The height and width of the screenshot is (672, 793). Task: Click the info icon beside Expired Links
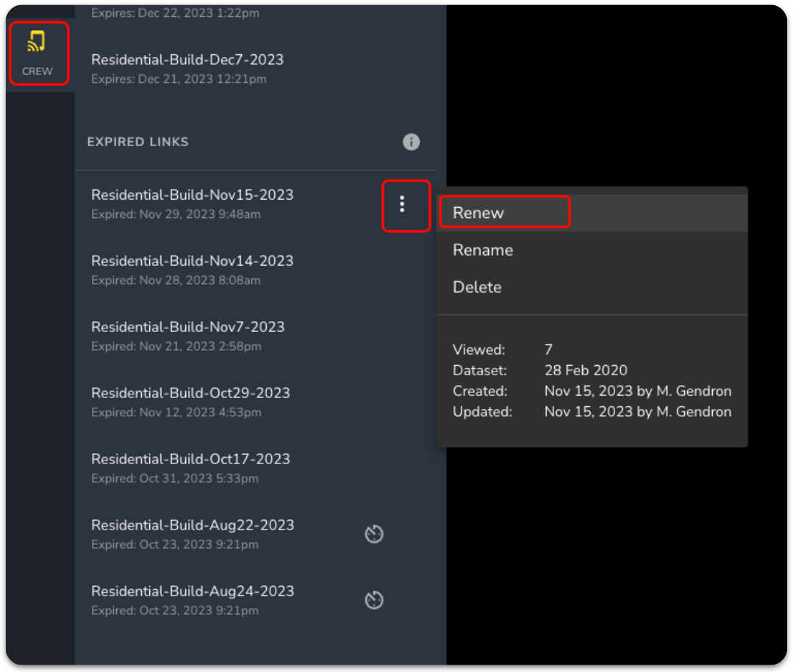point(411,142)
